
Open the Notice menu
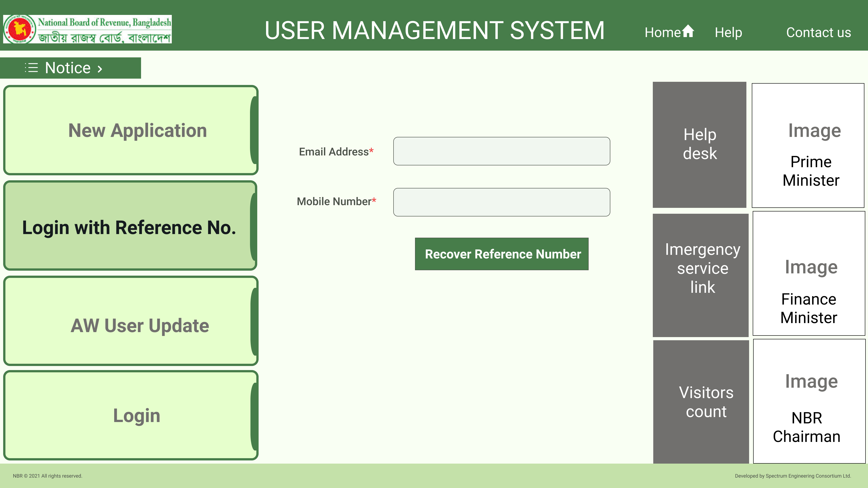71,68
